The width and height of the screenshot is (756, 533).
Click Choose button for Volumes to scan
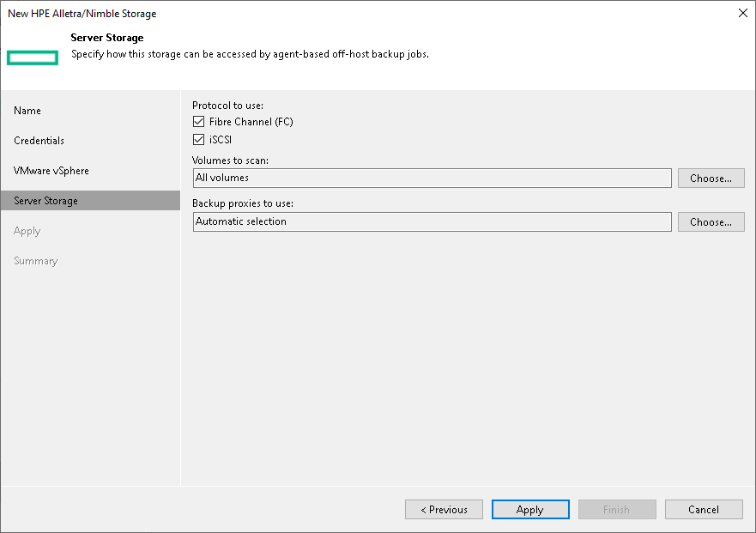(711, 178)
